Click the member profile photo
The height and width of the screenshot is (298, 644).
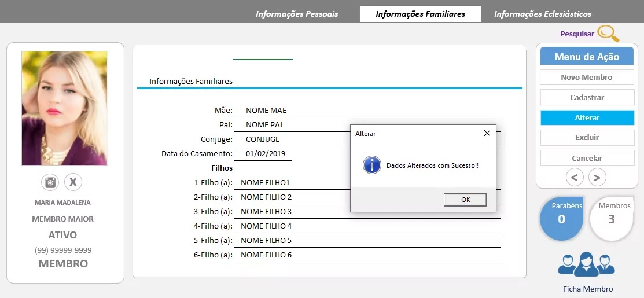coord(65,108)
